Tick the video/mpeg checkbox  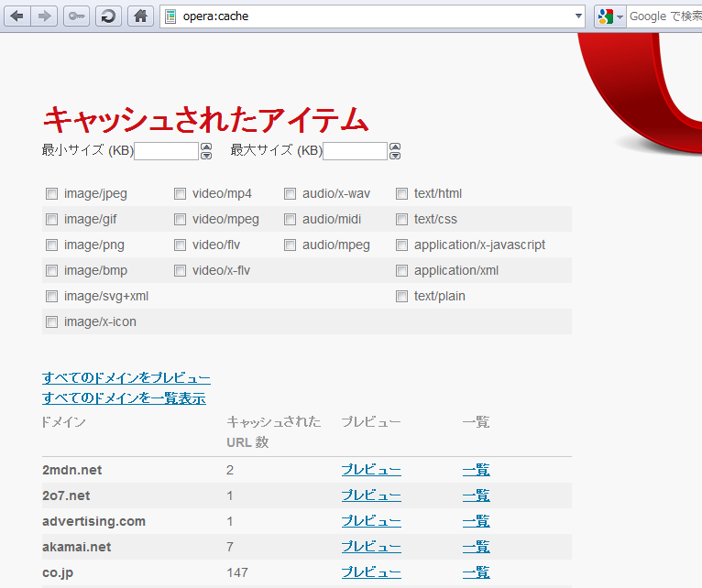tap(180, 219)
